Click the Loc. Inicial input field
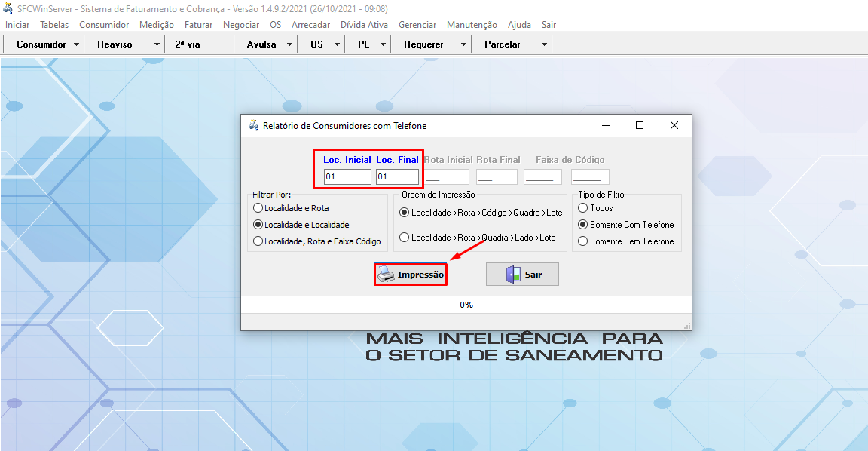 click(347, 176)
